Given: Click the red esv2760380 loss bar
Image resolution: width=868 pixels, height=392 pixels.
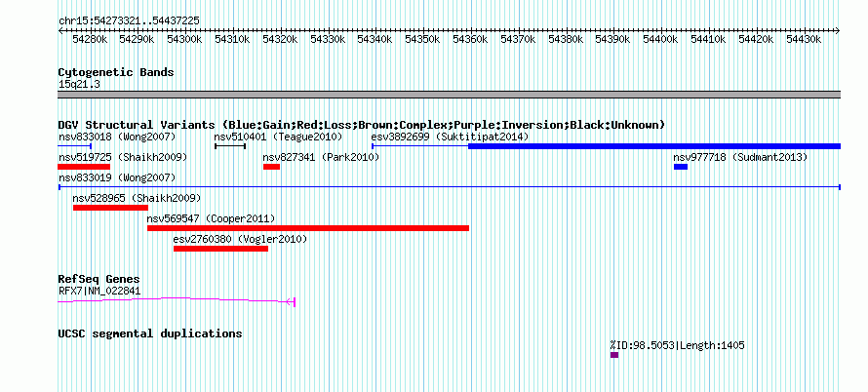Looking at the screenshot, I should 220,249.
